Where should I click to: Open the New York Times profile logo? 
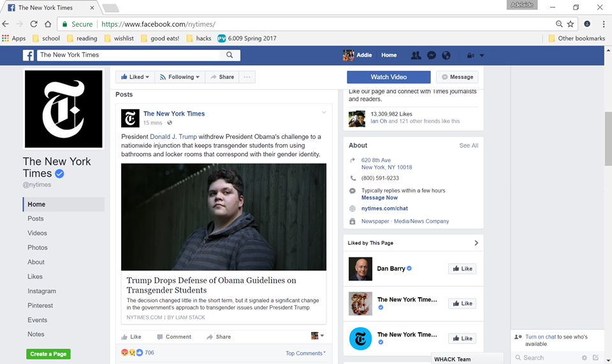click(x=64, y=109)
